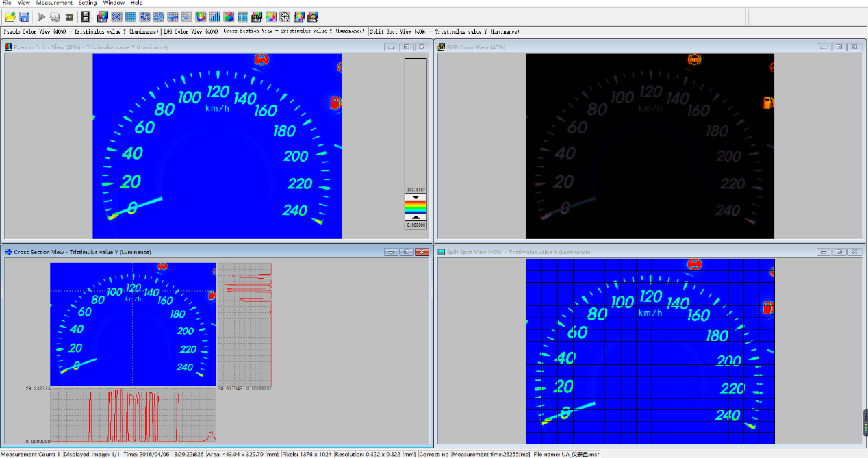Click the color wheel toolbar icon
868x458 pixels.
tap(271, 16)
